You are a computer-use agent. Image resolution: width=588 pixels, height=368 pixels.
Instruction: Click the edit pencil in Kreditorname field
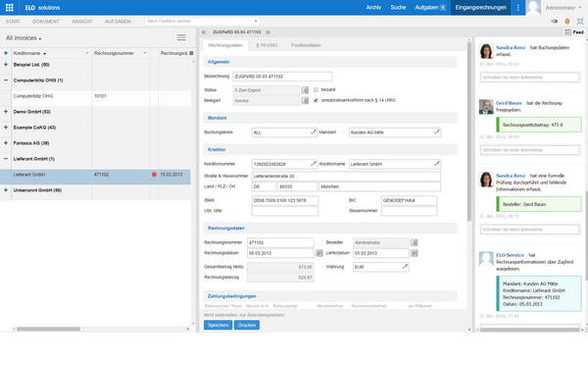tap(436, 163)
